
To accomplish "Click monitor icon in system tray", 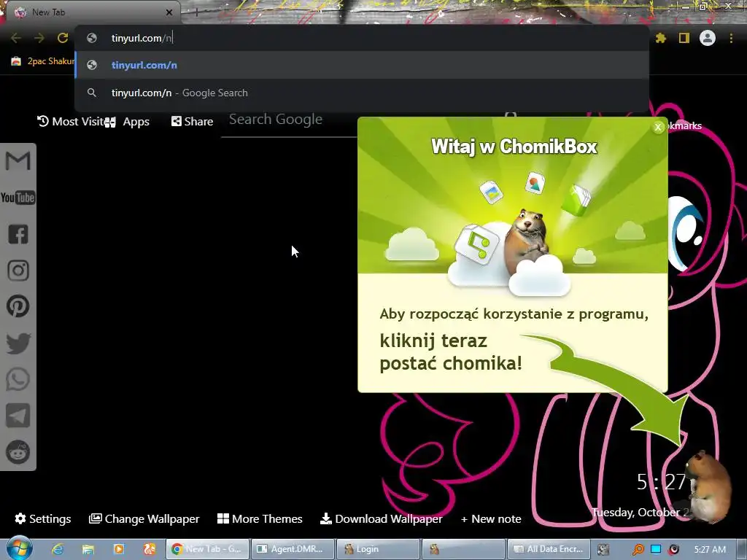I will pos(656,549).
